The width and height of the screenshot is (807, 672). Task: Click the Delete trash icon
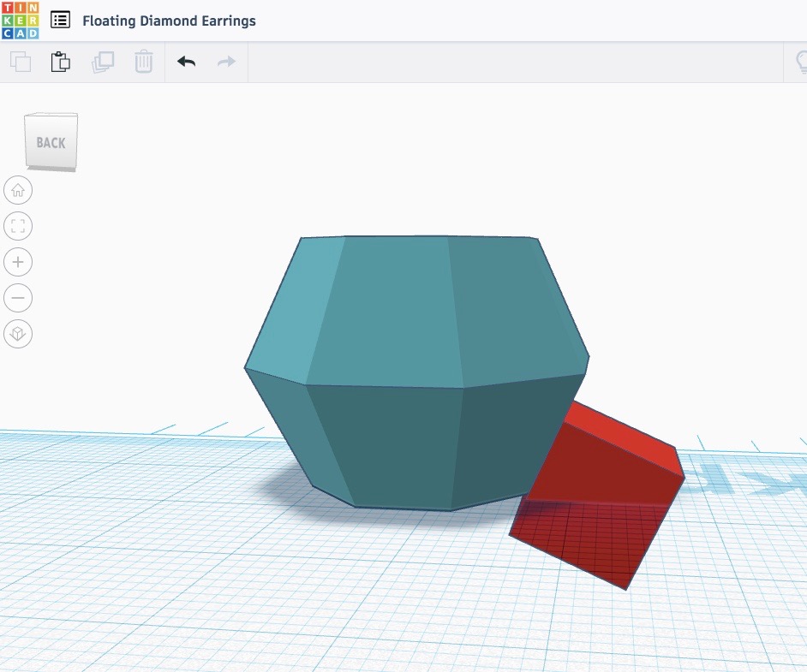(144, 62)
